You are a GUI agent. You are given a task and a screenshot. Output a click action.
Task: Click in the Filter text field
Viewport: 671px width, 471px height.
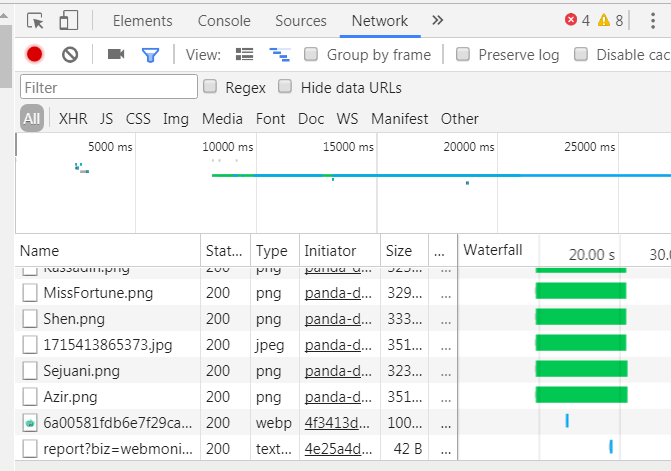pyautogui.click(x=108, y=88)
